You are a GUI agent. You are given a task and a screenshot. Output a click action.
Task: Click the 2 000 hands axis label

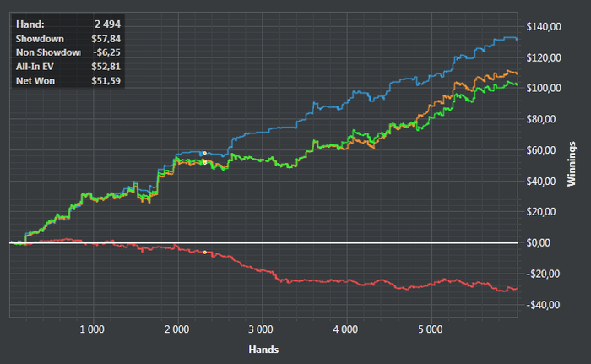[x=176, y=329]
